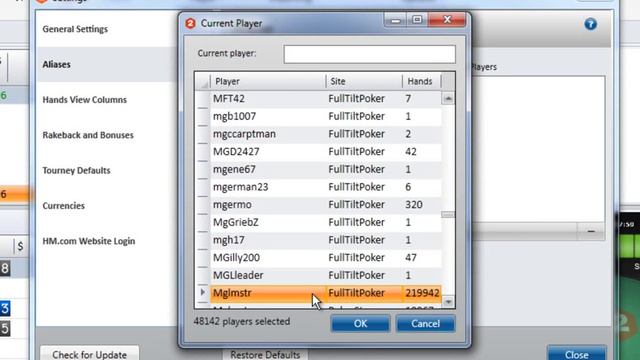
Task: Open HM.com Website Login settings
Action: [x=89, y=241]
